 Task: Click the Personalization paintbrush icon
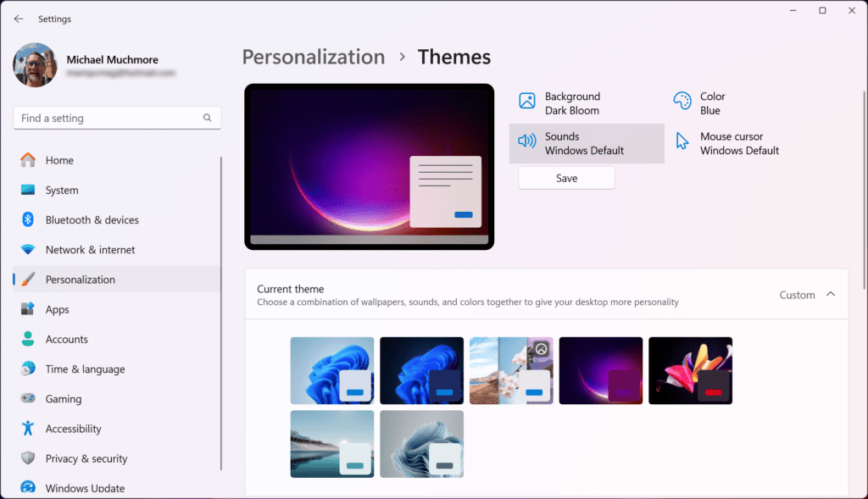click(28, 280)
